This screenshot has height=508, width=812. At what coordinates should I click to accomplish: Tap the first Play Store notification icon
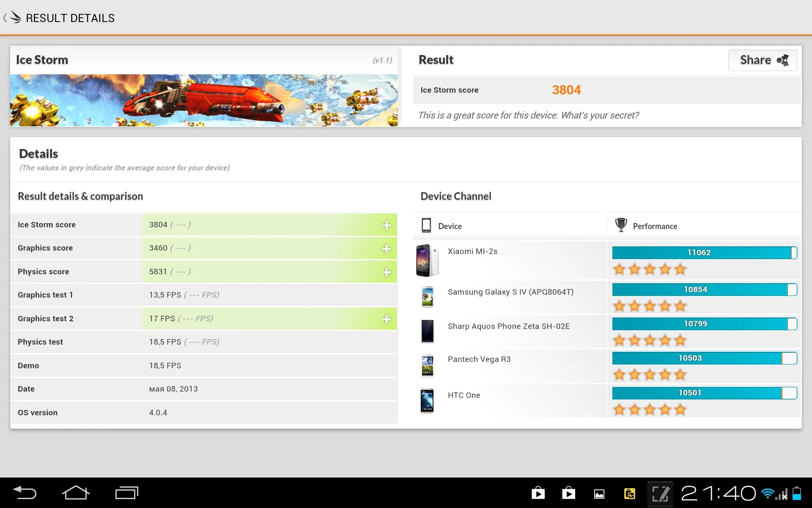coord(538,493)
